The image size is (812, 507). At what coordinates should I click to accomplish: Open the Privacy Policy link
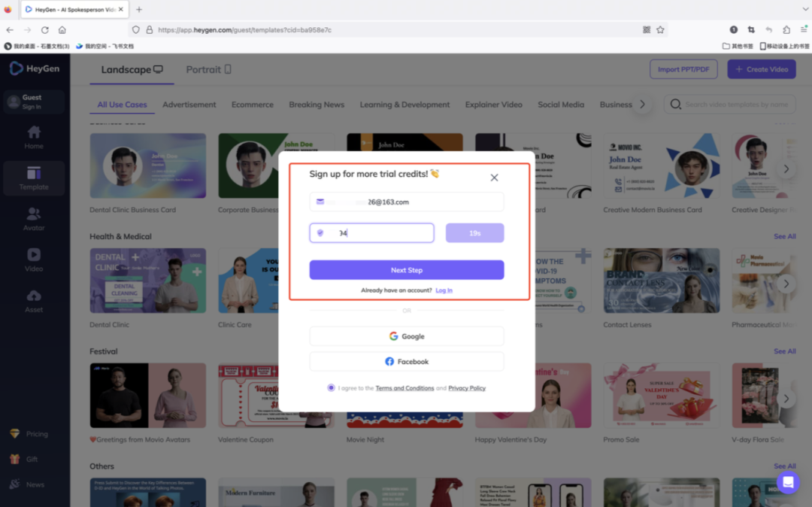coord(467,388)
